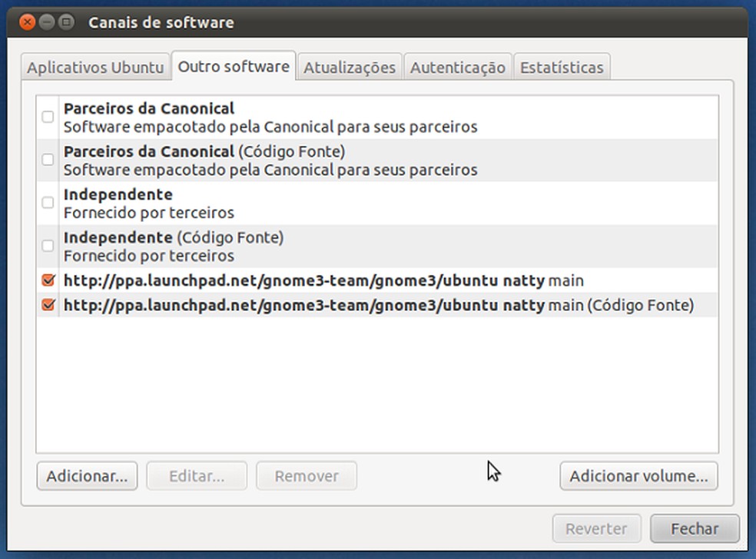This screenshot has height=559, width=756.
Task: Enable Independente (Código Fonte) repository
Action: coord(48,246)
